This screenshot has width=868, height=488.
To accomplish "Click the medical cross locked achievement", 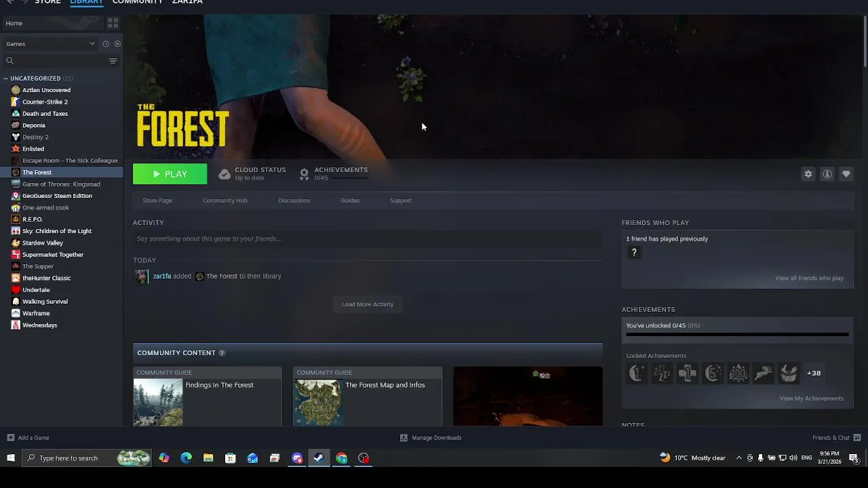I will [688, 373].
